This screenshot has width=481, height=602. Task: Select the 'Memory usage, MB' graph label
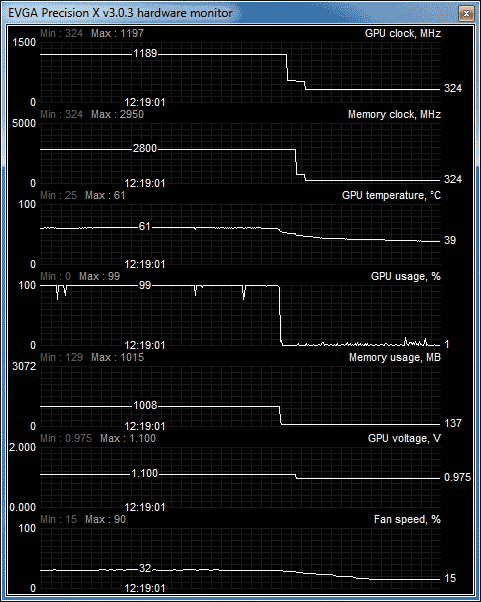tap(395, 357)
